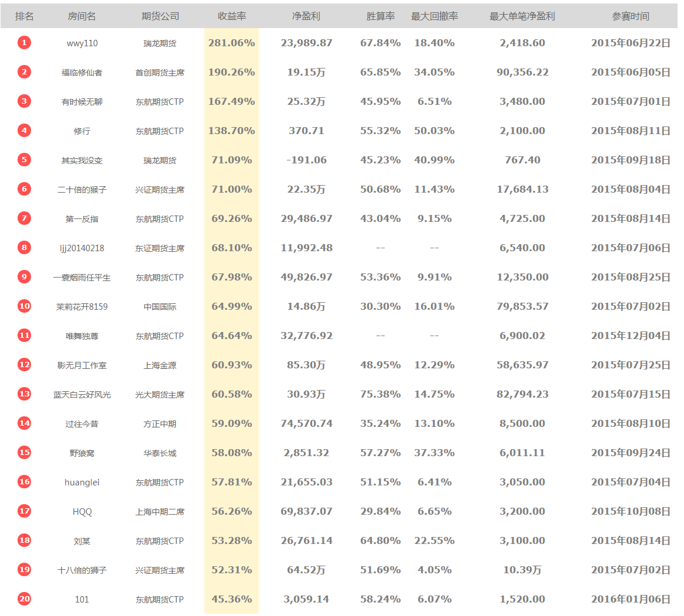Image resolution: width=684 pixels, height=616 pixels.
Task: Click the rank 15 red badge
Action: [25, 453]
